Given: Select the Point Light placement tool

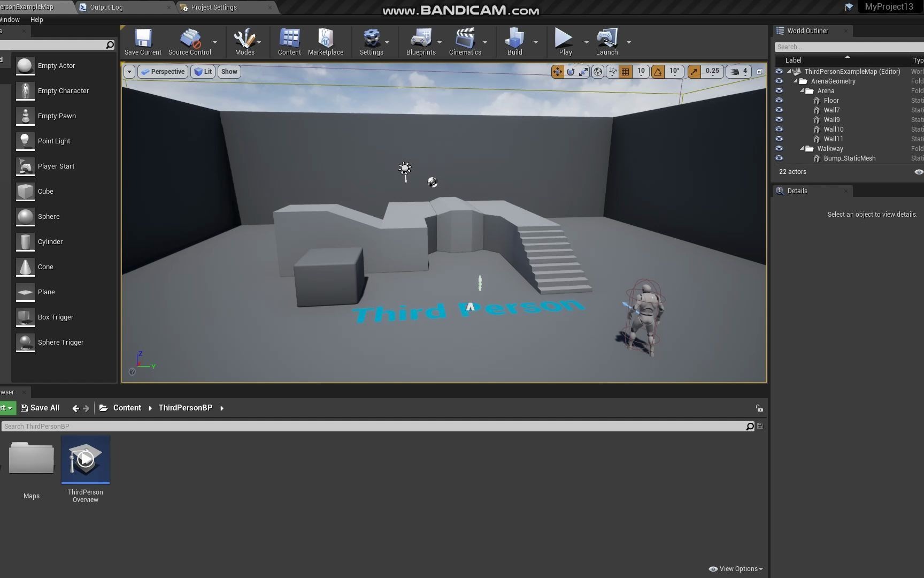Looking at the screenshot, I should coord(54,141).
